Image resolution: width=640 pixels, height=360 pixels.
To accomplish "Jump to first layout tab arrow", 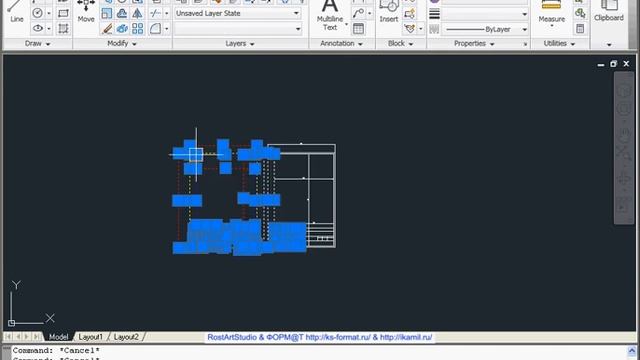I will point(8,337).
